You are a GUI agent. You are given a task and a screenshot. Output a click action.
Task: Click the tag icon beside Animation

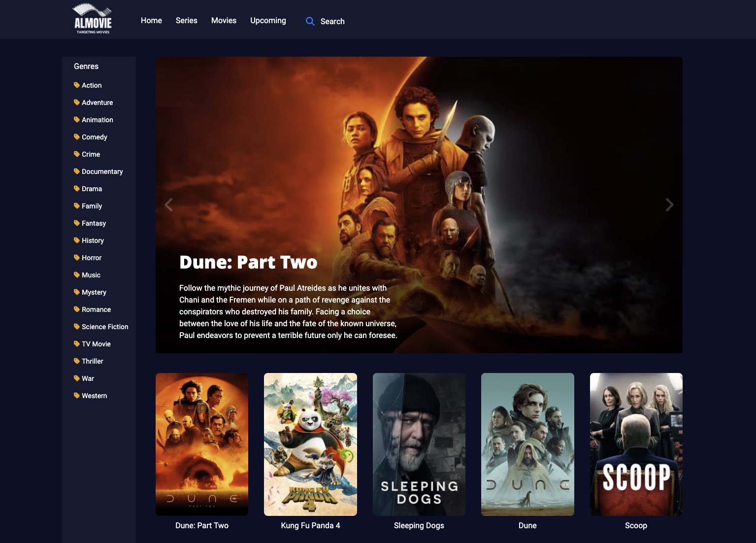click(x=77, y=120)
